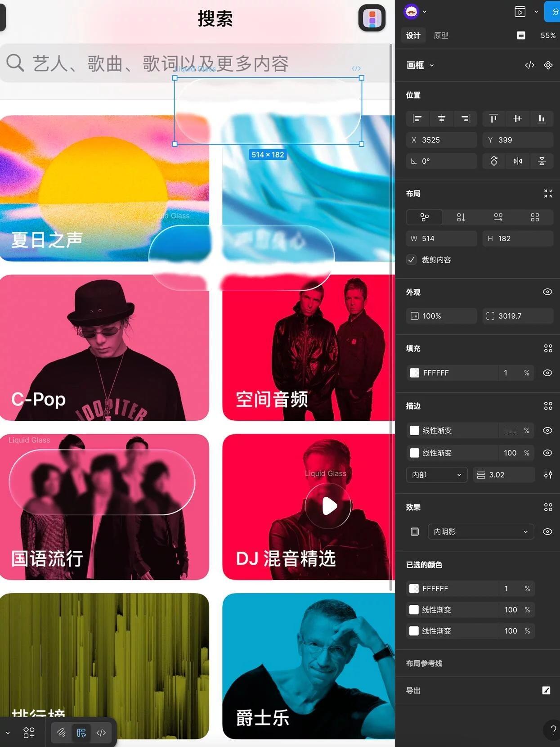The image size is (560, 747).
Task: Open 内阴影 effect type dropdown
Action: point(481,531)
